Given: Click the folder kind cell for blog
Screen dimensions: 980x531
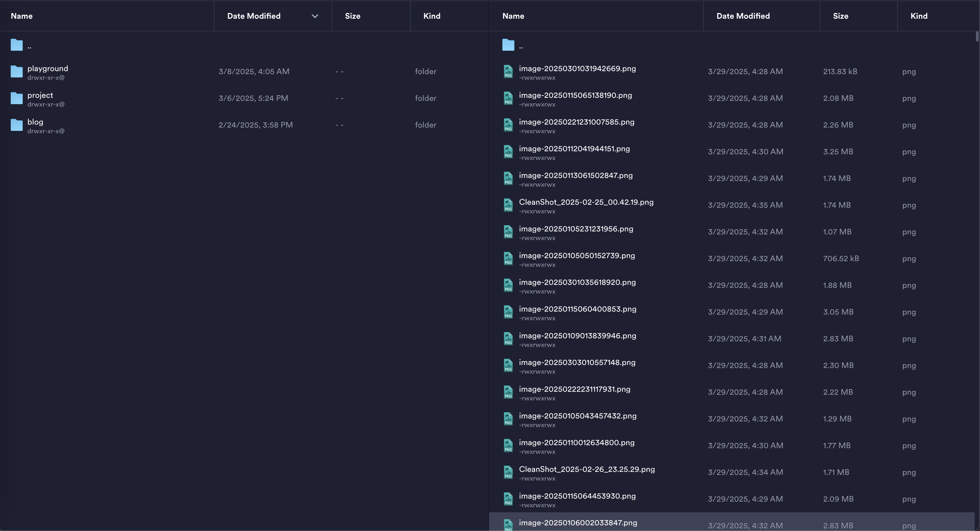Looking at the screenshot, I should (425, 125).
